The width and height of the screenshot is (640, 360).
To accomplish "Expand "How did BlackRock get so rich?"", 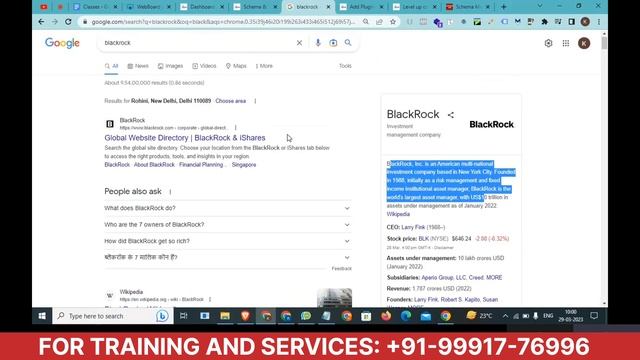I will click(x=228, y=241).
